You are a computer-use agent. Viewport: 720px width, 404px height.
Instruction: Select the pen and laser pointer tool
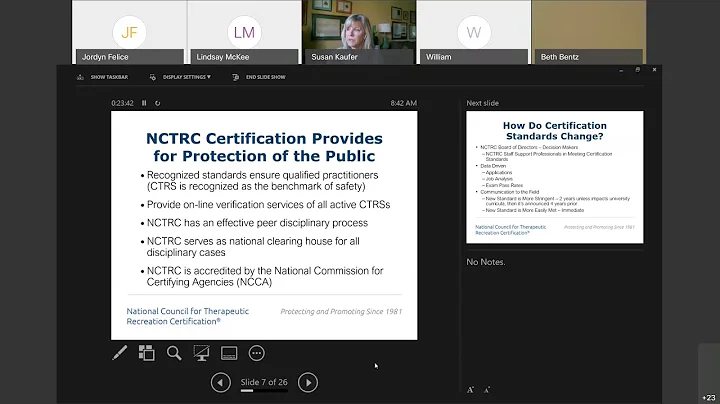(x=119, y=353)
